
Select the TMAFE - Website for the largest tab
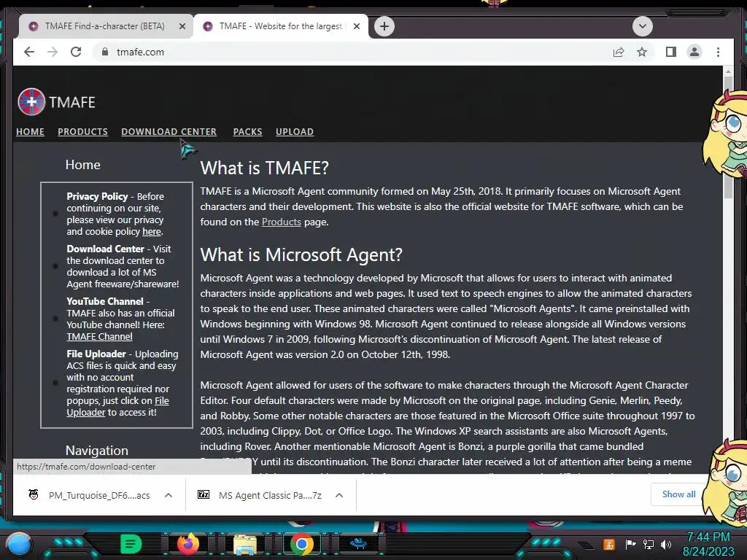[281, 26]
